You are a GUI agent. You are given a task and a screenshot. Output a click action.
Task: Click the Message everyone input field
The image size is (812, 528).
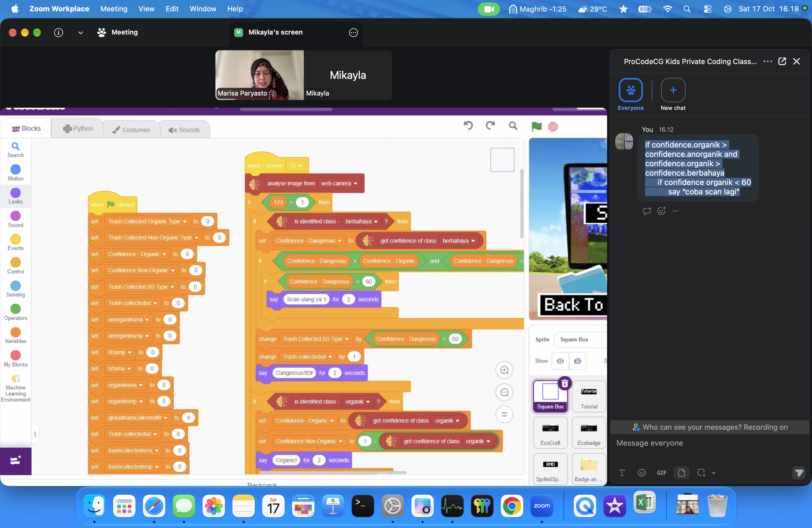click(710, 443)
